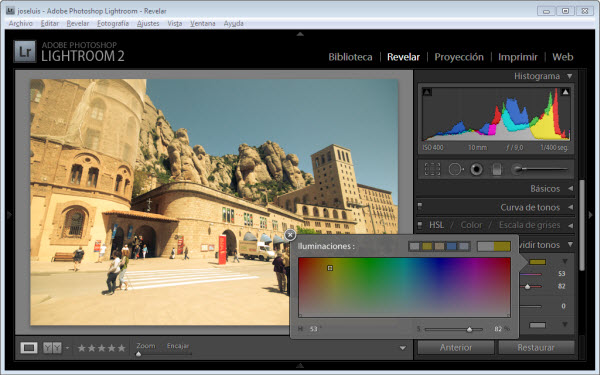Open the Ajustes menu
Viewport: 600px width, 375px height.
click(148, 23)
